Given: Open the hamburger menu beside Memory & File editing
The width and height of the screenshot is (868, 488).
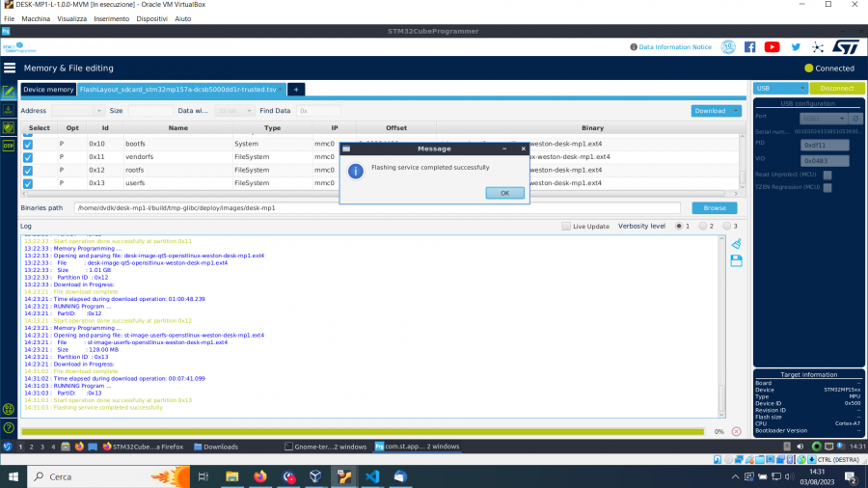Looking at the screenshot, I should pos(11,68).
